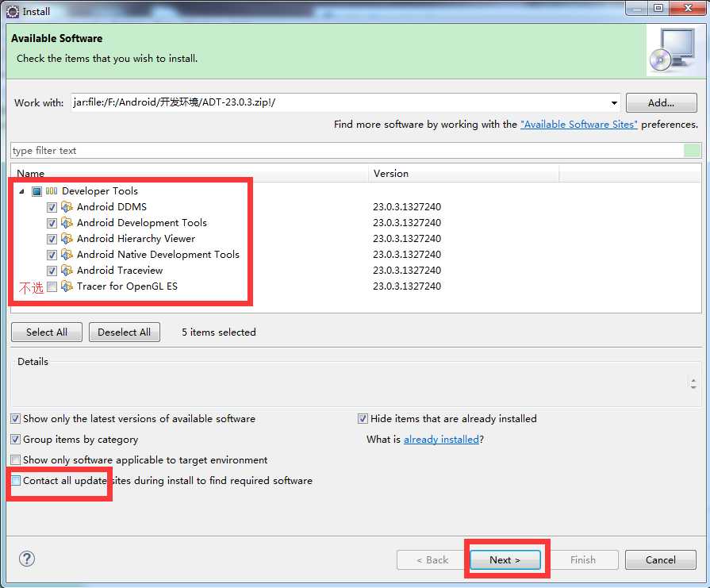Toggle Hide items that are already installed
The width and height of the screenshot is (710, 588).
tap(363, 419)
